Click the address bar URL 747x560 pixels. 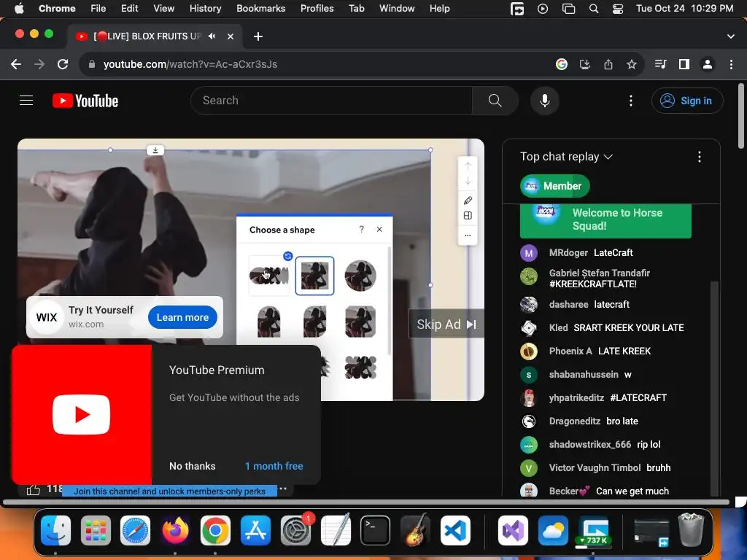tap(190, 64)
